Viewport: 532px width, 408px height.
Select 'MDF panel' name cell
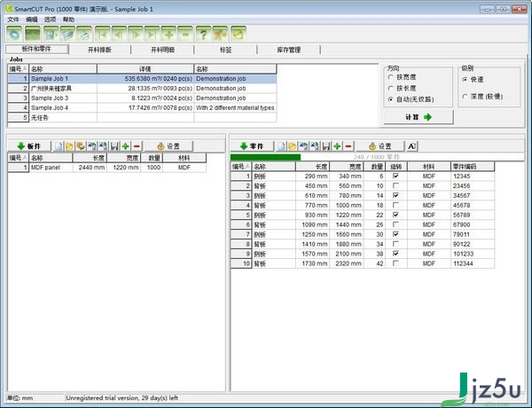[x=51, y=168]
